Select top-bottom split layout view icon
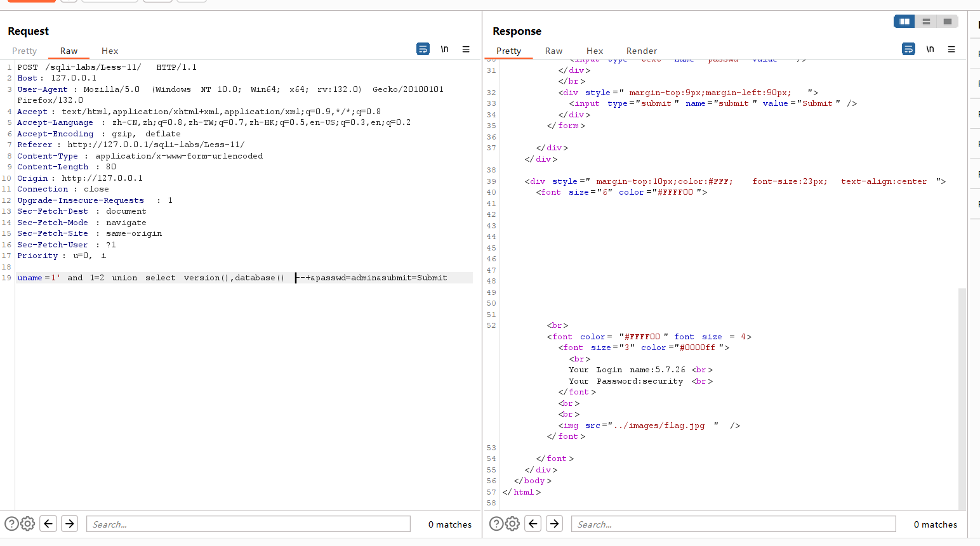980x546 pixels. (x=926, y=22)
